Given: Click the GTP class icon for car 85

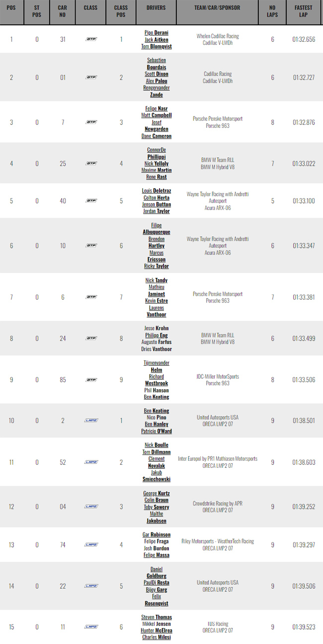Looking at the screenshot, I should (x=91, y=380).
